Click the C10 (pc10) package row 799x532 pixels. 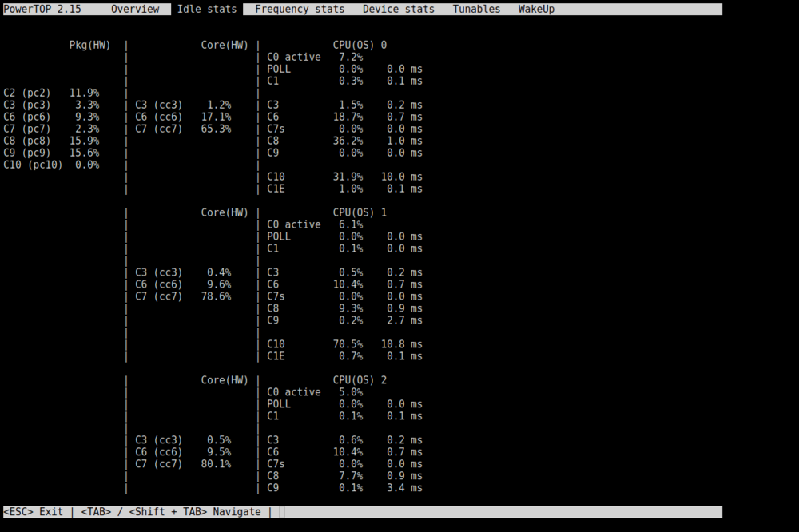click(51, 165)
